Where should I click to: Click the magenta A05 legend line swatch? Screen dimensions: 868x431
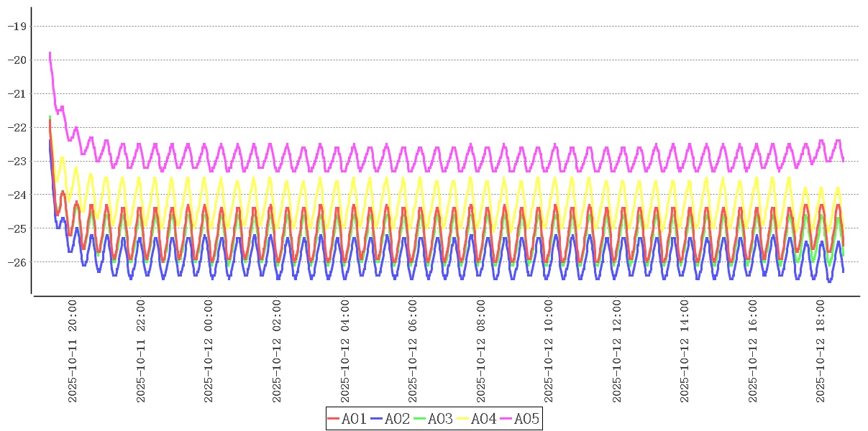(x=506, y=419)
